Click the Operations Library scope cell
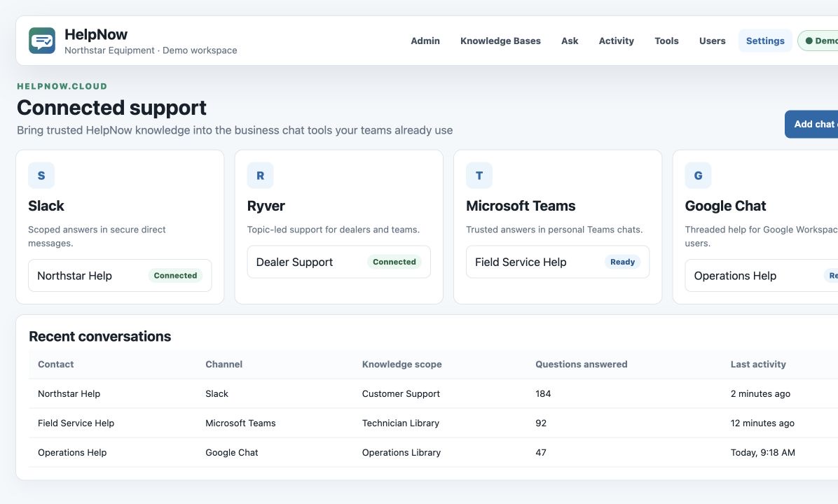This screenshot has width=838, height=504. click(x=401, y=452)
